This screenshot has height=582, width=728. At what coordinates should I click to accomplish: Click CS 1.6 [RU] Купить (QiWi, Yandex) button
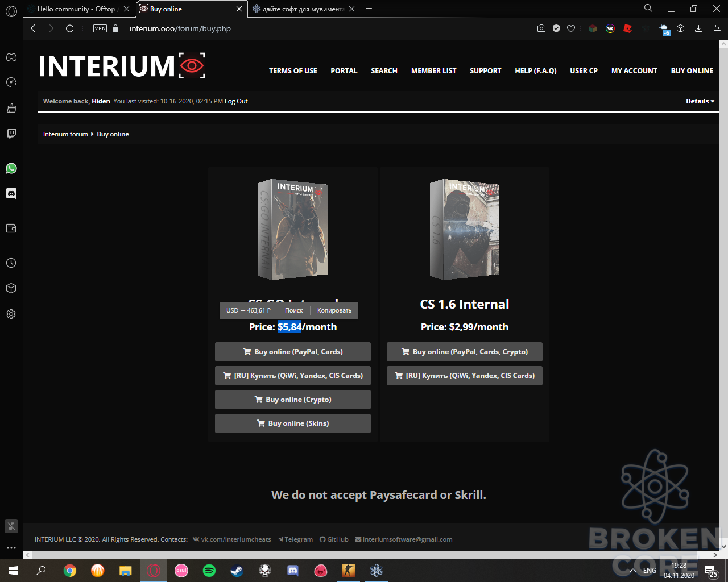pyautogui.click(x=465, y=376)
